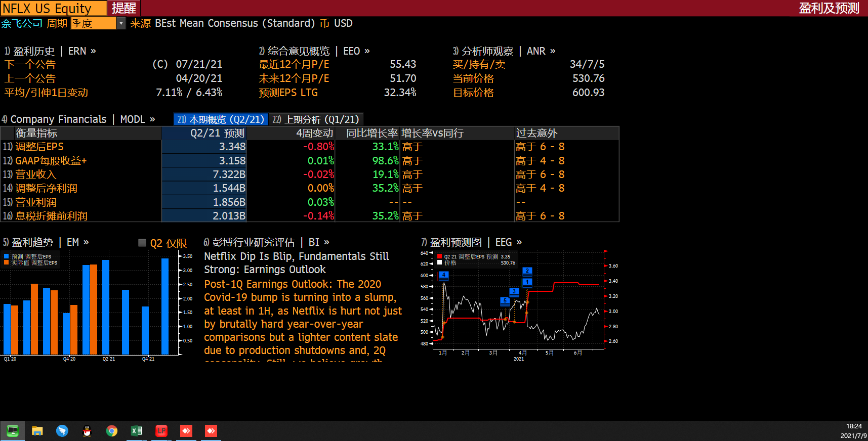Click the 目标价格 600.93 value
This screenshot has width=868, height=441.
[589, 93]
